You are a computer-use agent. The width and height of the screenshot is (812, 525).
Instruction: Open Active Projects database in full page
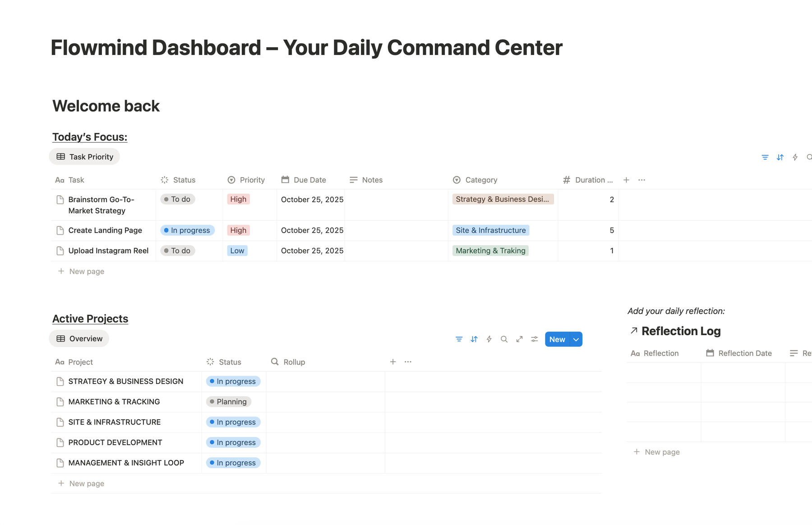tap(519, 339)
